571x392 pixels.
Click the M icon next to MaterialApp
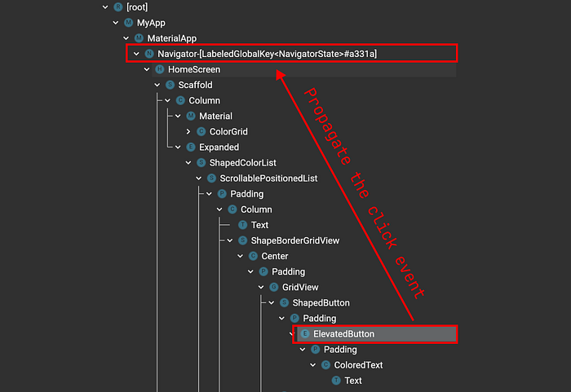(139, 38)
